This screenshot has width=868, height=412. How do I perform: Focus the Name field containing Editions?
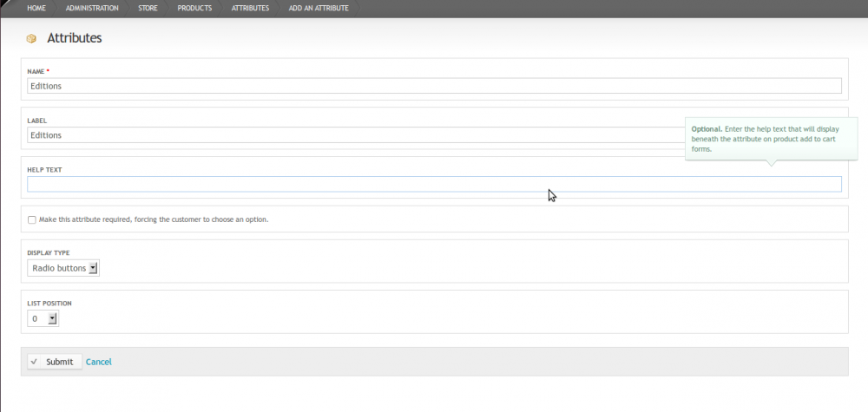point(434,86)
